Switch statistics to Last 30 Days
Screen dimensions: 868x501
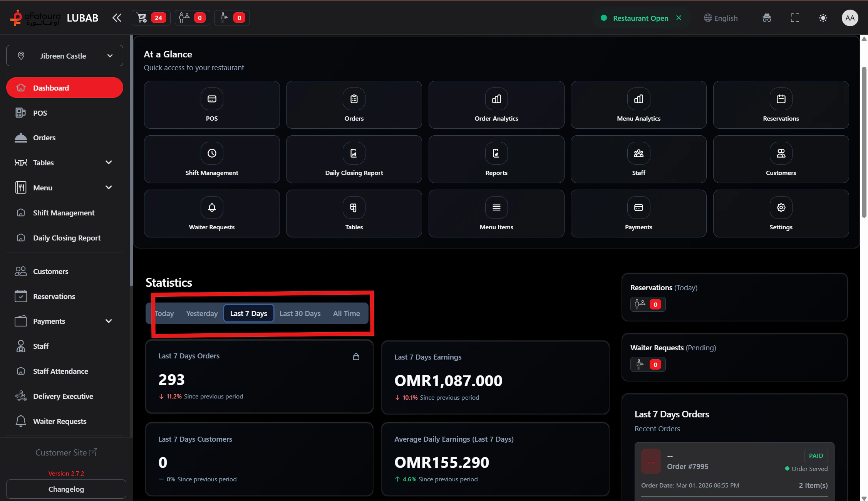[x=300, y=313]
